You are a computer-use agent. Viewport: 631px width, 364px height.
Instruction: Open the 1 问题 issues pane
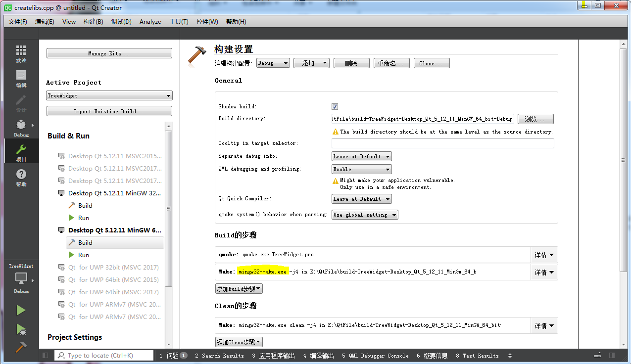pyautogui.click(x=173, y=356)
